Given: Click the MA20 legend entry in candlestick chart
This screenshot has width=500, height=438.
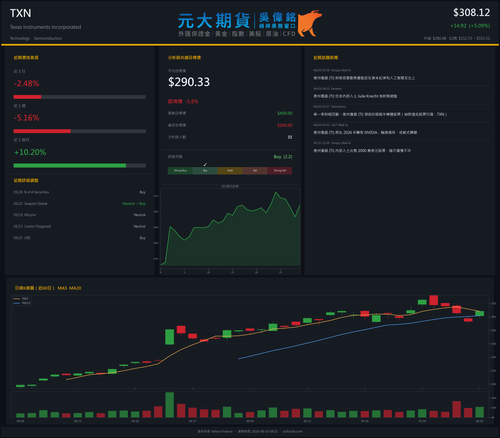Looking at the screenshot, I should click(22, 303).
